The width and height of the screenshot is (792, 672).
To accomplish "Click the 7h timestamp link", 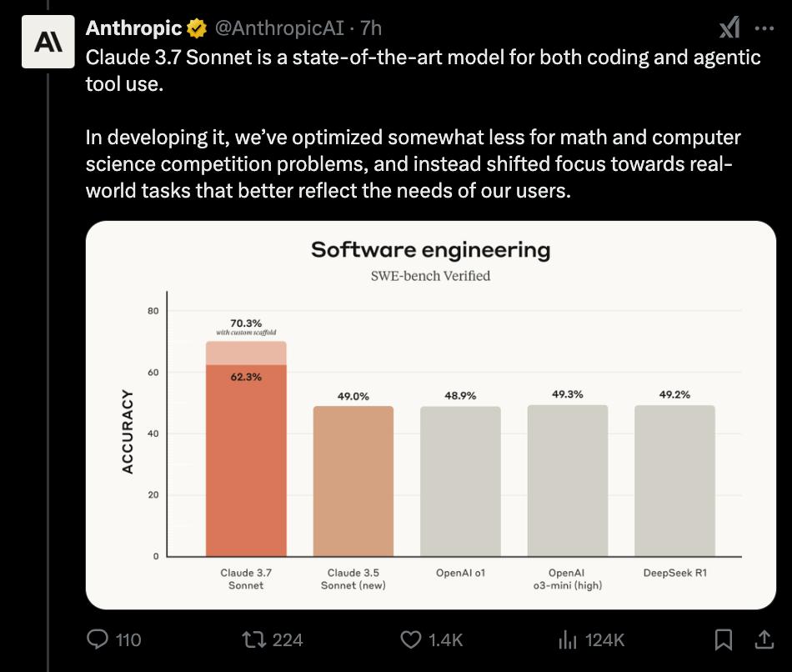I will click(x=371, y=28).
